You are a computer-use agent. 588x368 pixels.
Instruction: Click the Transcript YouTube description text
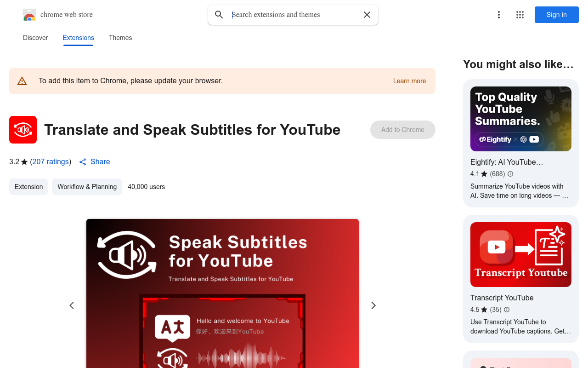pyautogui.click(x=520, y=327)
